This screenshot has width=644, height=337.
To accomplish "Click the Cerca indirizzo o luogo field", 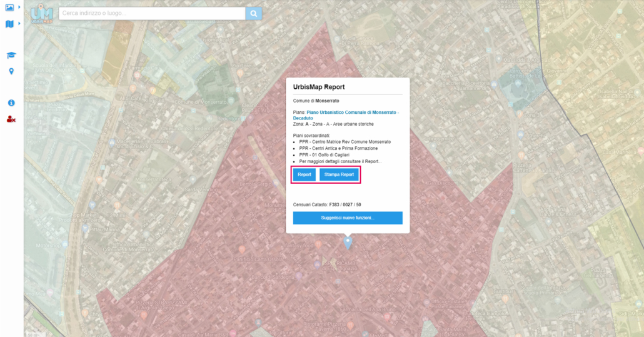I will [x=152, y=14].
